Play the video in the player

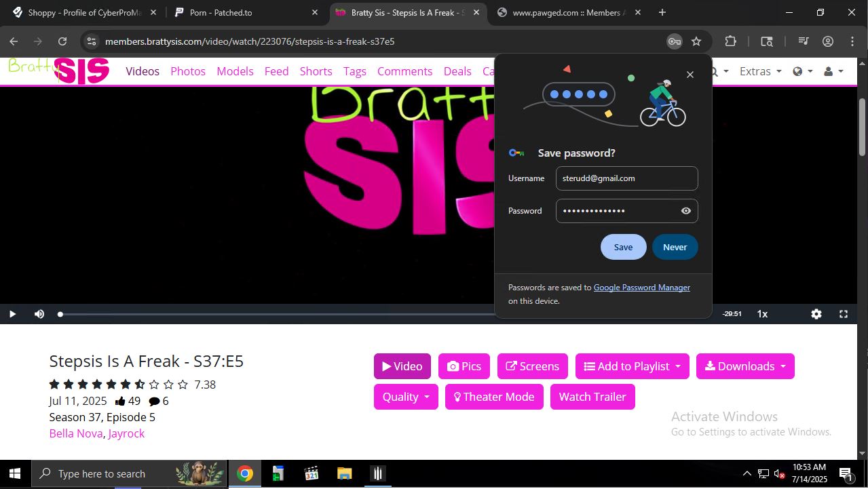12,314
